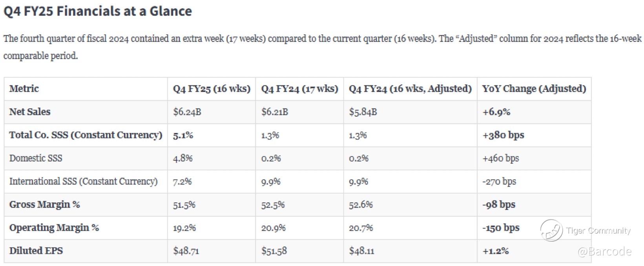Viewport: 644px width, 266px height.
Task: Click the Q4 FY25 (16 wks) header
Action: coord(212,89)
